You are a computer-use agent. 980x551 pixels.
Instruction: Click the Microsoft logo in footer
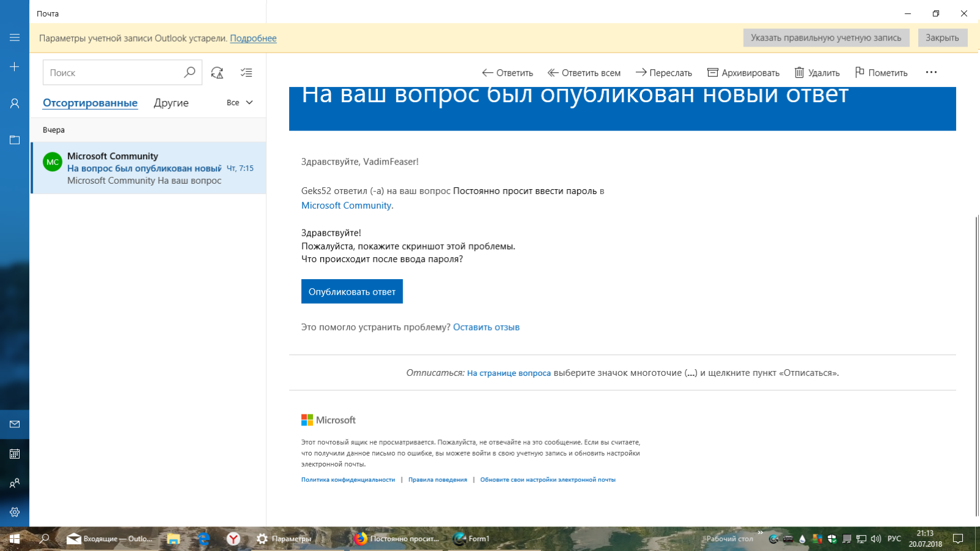point(328,420)
